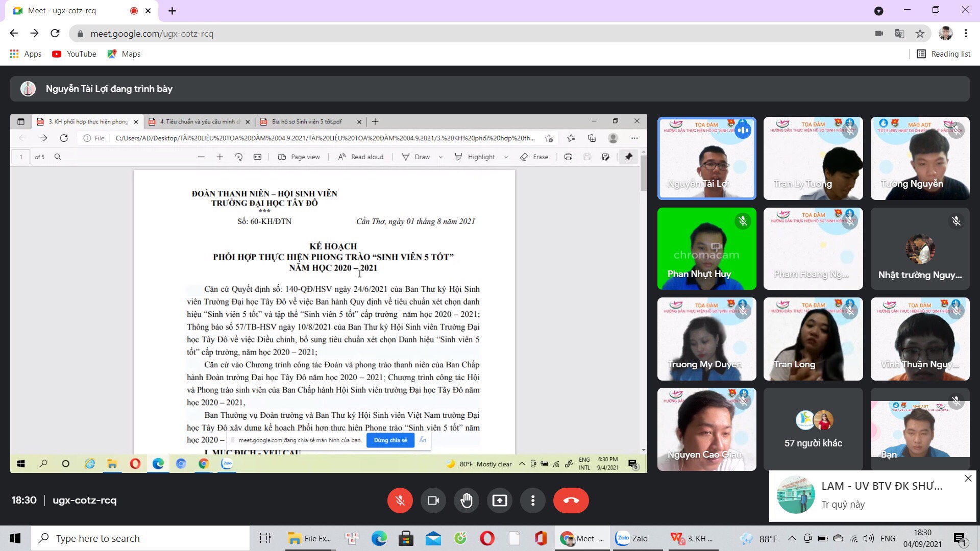The height and width of the screenshot is (551, 980).
Task: Select Tran Ly Tuong video tile
Action: click(x=813, y=158)
